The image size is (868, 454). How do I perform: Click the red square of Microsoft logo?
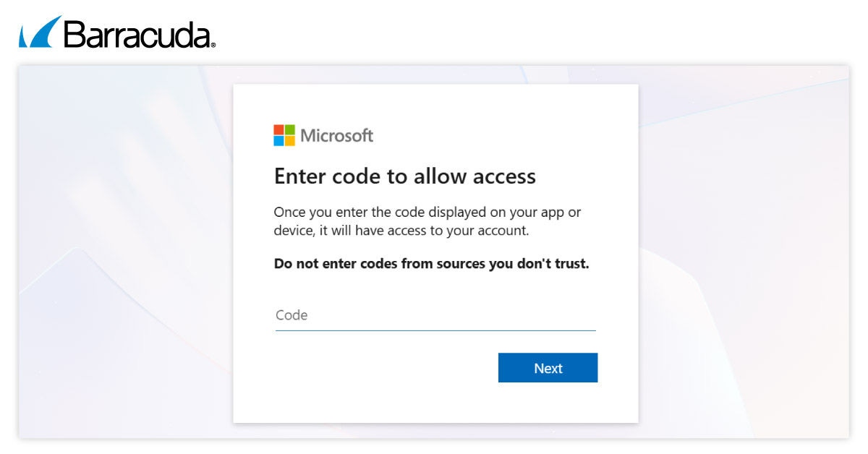[x=278, y=130]
